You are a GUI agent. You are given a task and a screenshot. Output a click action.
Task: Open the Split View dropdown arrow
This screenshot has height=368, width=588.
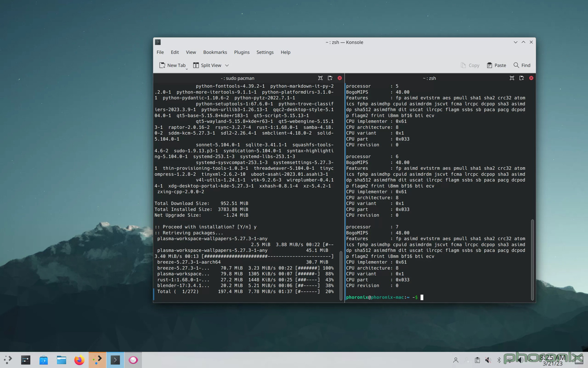227,65
